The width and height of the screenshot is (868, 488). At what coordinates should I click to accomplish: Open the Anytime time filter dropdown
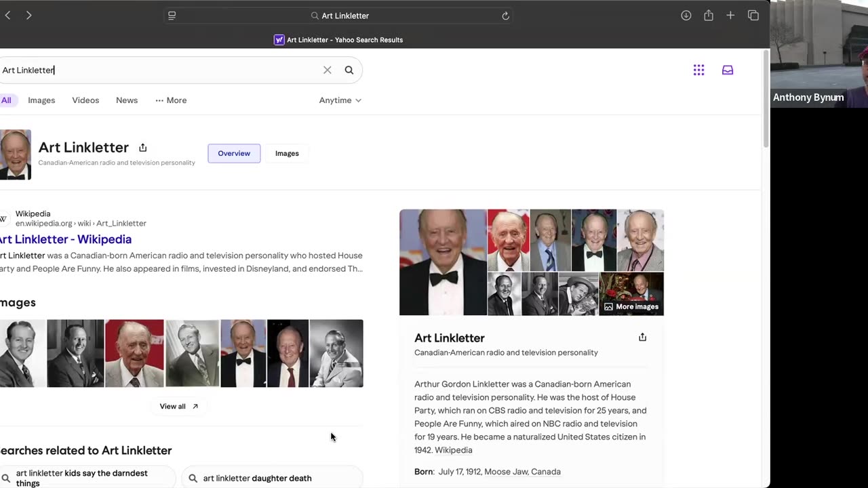tap(340, 100)
